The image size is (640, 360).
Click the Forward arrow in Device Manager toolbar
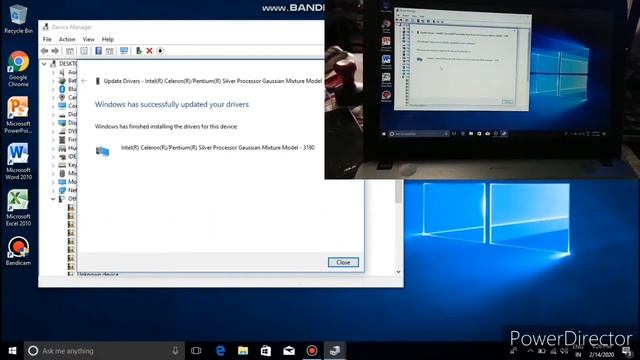(55, 51)
